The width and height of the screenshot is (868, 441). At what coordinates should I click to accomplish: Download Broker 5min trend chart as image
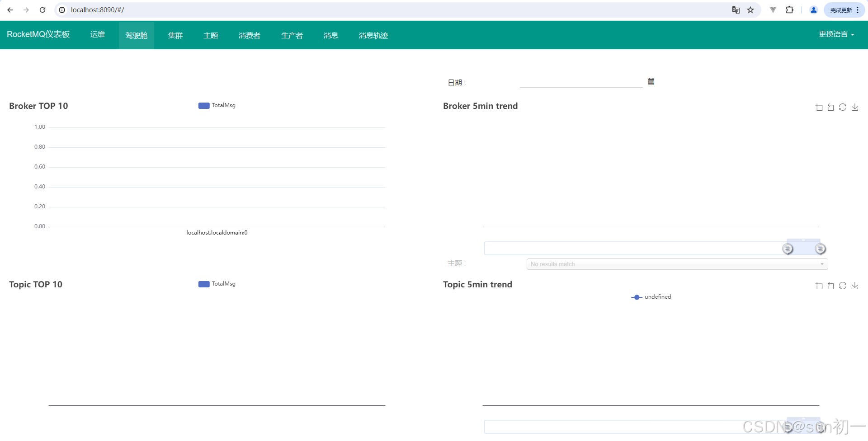[x=854, y=107]
